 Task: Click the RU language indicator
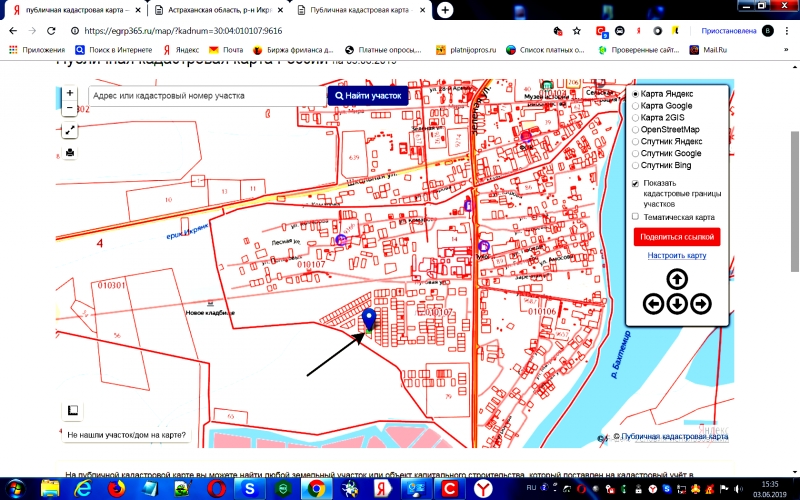click(x=531, y=489)
